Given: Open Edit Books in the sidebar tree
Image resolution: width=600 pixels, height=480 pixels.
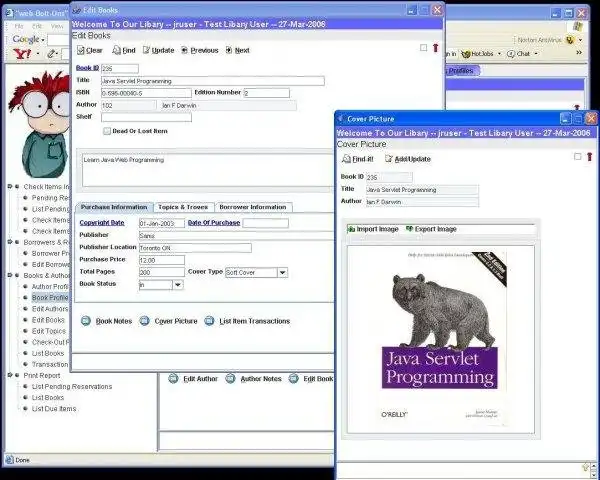Looking at the screenshot, I should 48,320.
